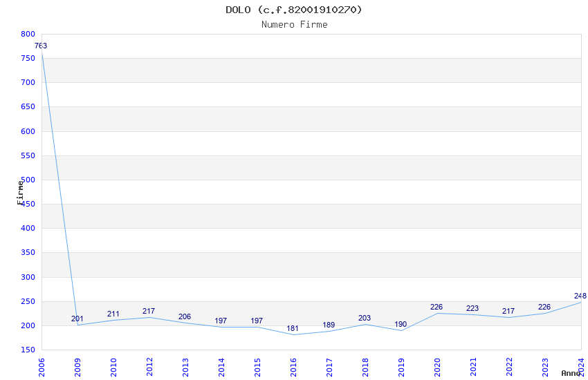Click the 2014 year label on x-axis
This screenshot has height=380, width=588.
(221, 367)
